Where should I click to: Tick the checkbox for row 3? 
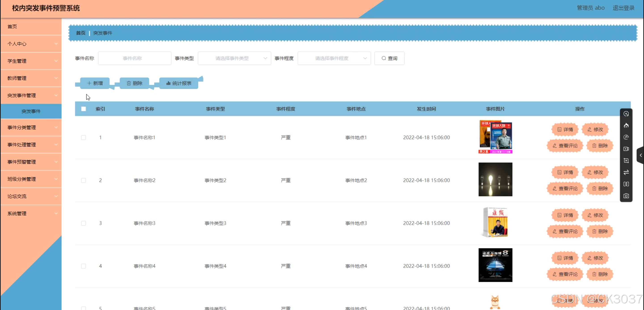pos(83,223)
